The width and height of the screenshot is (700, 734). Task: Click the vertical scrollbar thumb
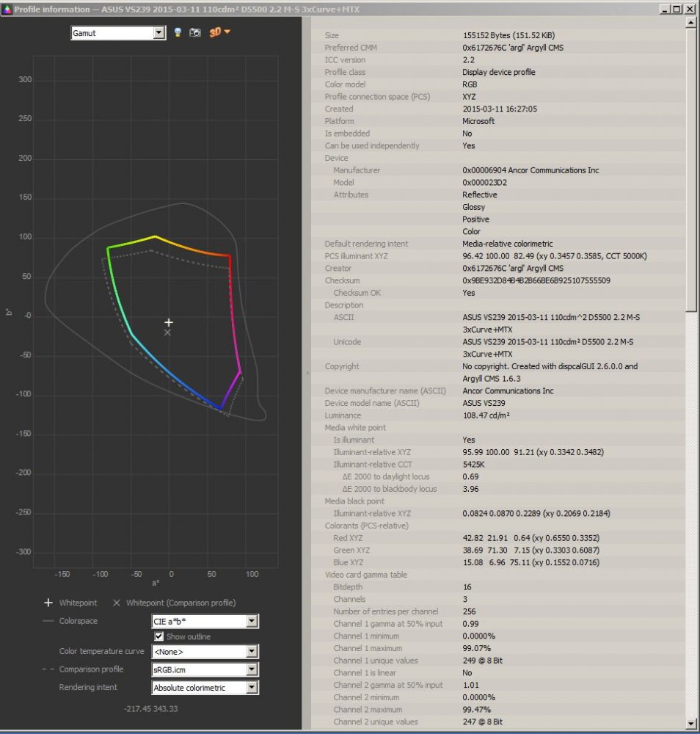point(690,169)
